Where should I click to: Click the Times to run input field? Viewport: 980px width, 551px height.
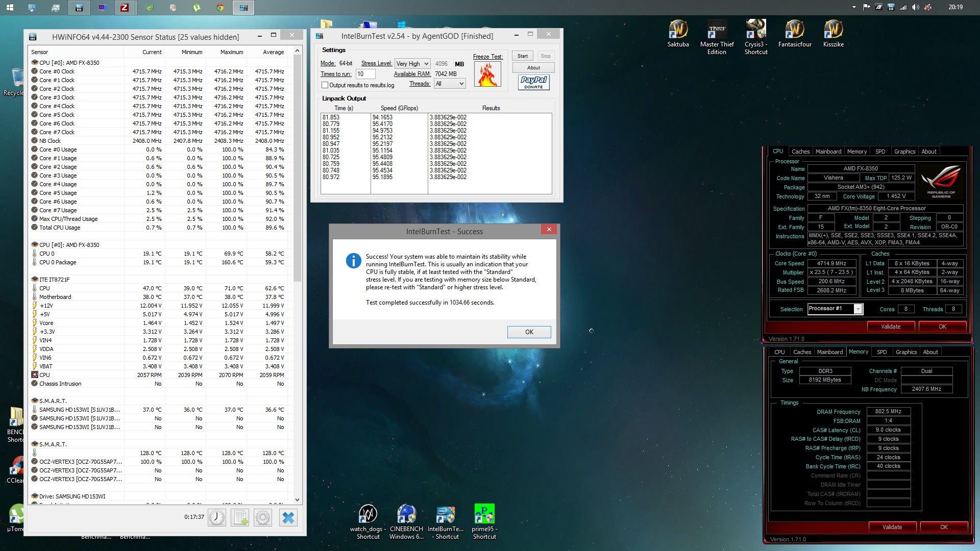click(x=365, y=74)
